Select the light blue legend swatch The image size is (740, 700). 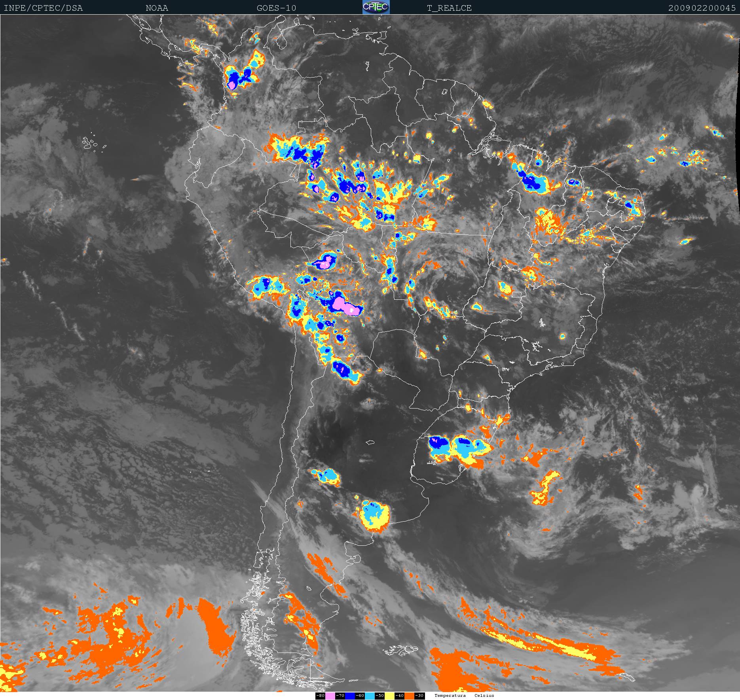370,696
